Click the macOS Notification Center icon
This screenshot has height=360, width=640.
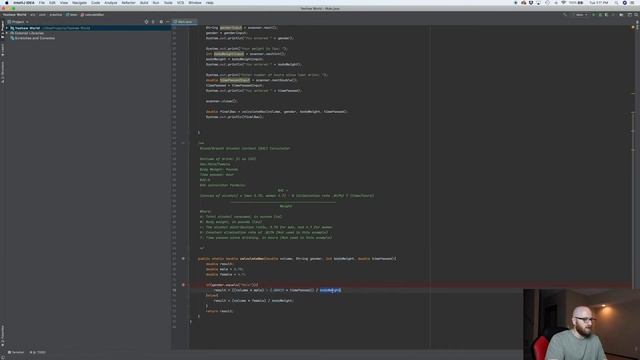click(633, 2)
